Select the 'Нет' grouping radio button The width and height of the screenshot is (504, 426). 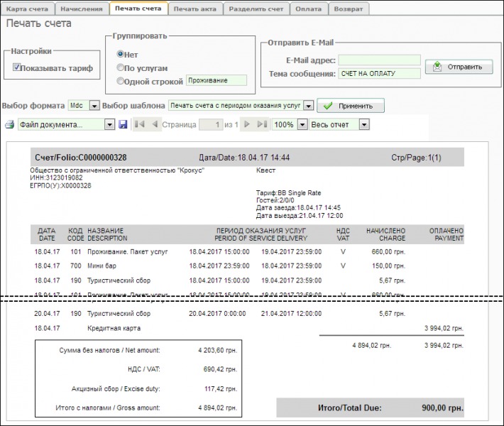[120, 54]
